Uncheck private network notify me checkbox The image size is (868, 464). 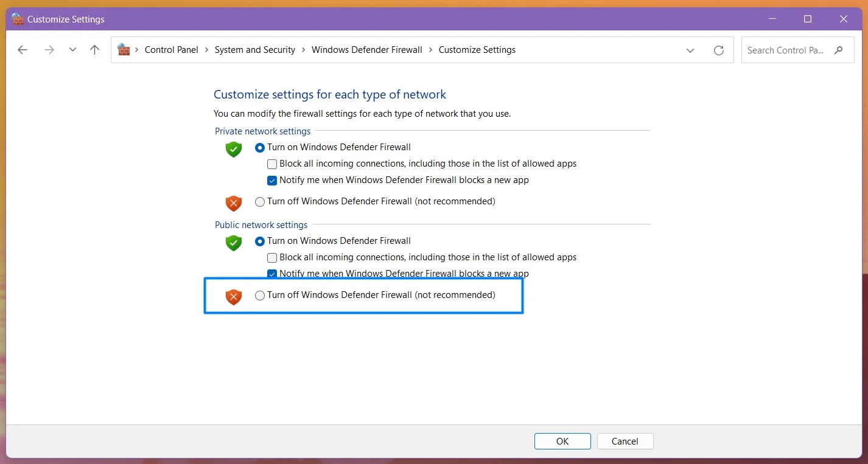point(272,180)
